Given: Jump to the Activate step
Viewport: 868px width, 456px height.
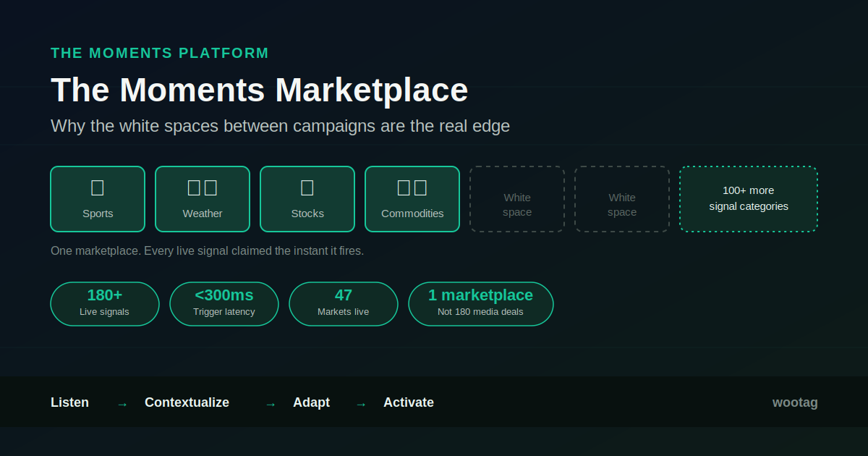Looking at the screenshot, I should pyautogui.click(x=409, y=402).
